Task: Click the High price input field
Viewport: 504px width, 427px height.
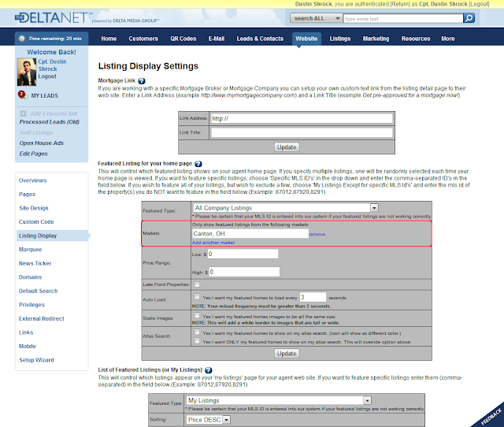Action: (244, 272)
